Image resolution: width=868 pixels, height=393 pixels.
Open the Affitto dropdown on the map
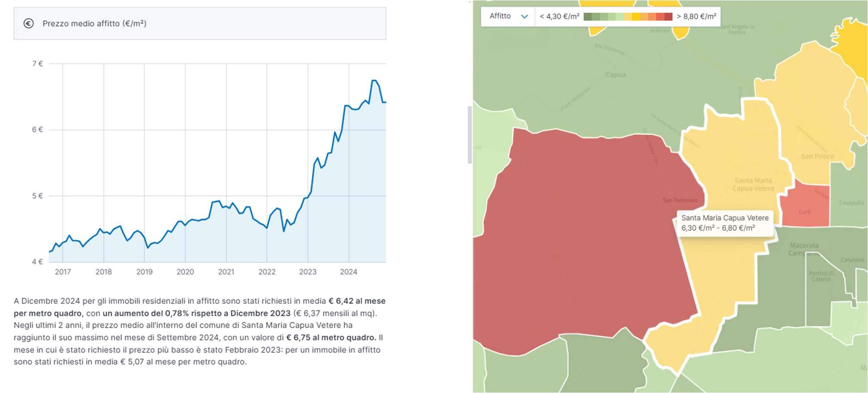(x=508, y=16)
